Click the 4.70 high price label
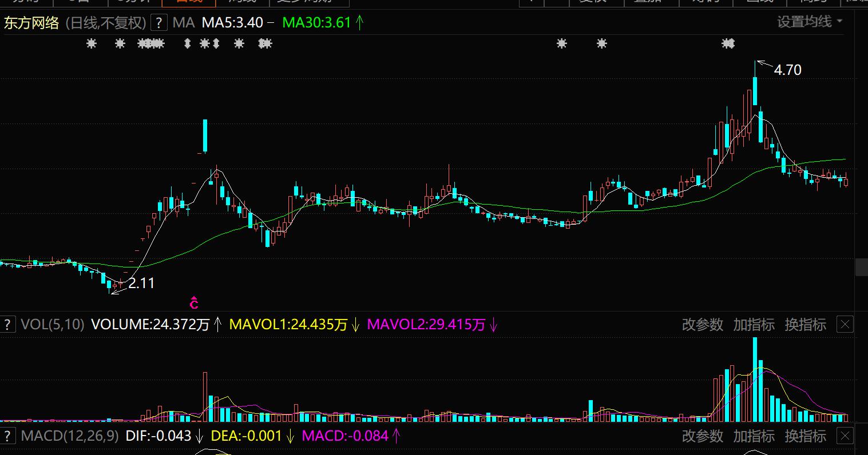868x455 pixels. click(787, 70)
